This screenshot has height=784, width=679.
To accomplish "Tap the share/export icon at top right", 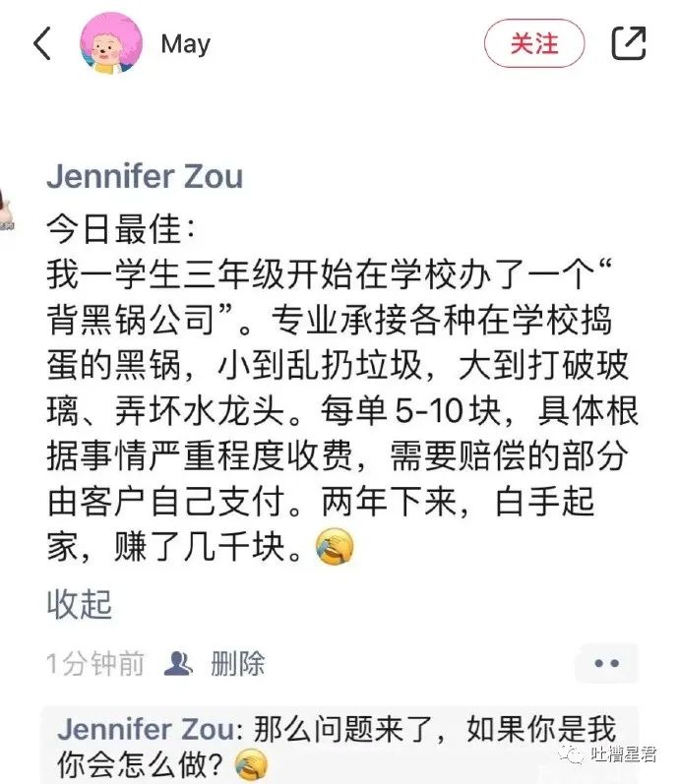I will pos(629,43).
